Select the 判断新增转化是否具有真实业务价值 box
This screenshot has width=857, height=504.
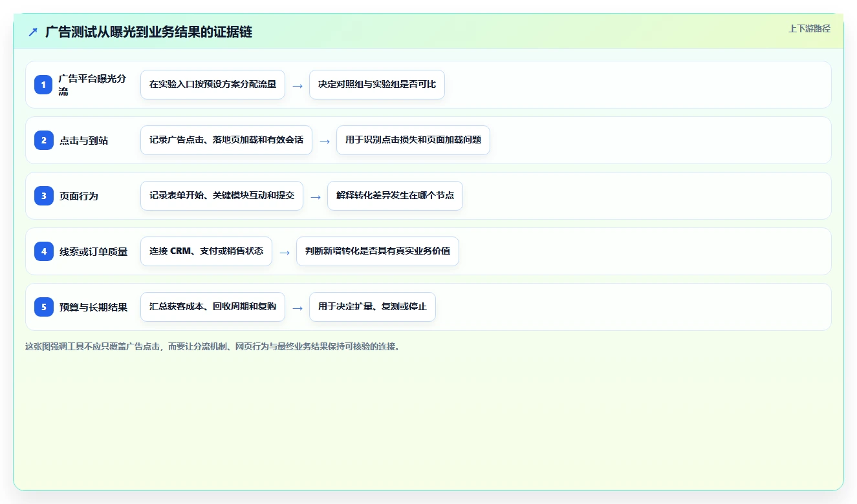(378, 251)
